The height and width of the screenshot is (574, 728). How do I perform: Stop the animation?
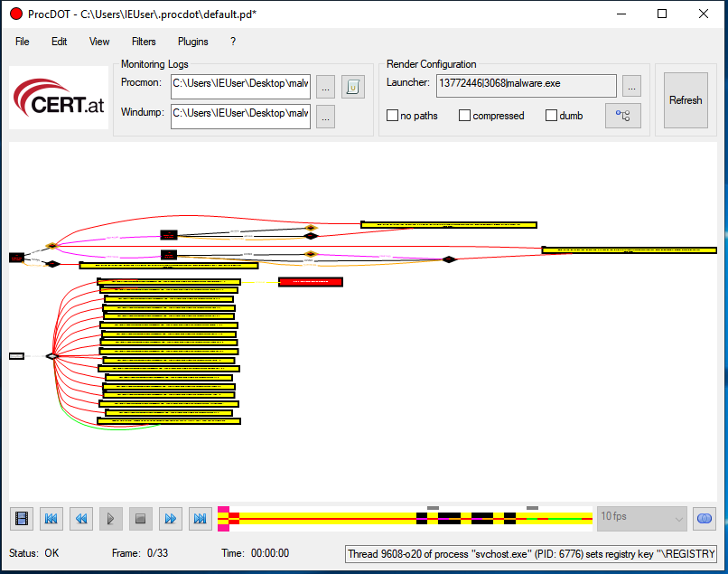click(141, 518)
